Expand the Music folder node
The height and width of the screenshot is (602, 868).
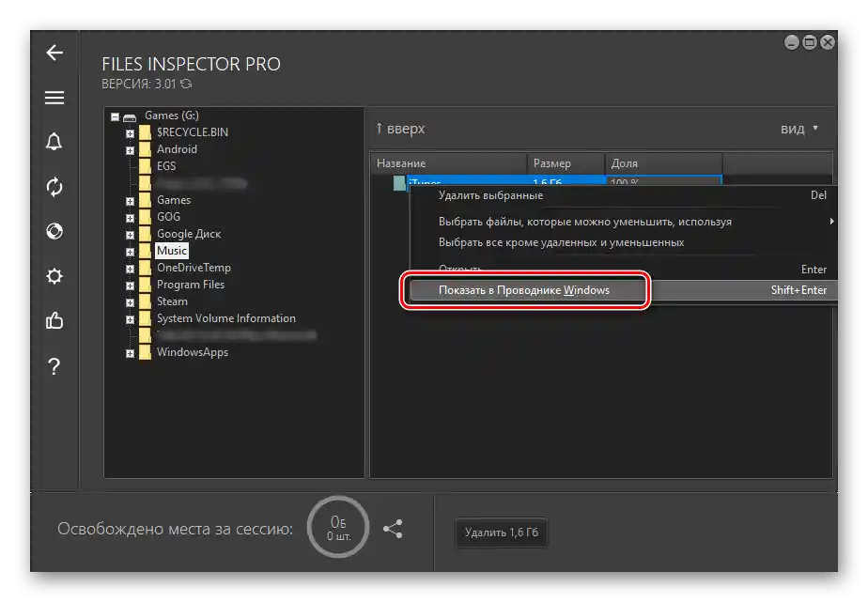click(x=130, y=252)
